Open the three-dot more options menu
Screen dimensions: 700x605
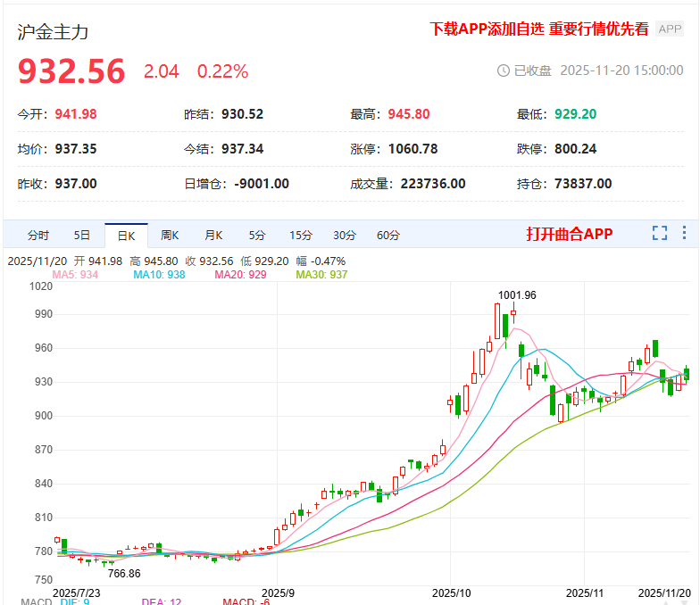pyautogui.click(x=684, y=232)
